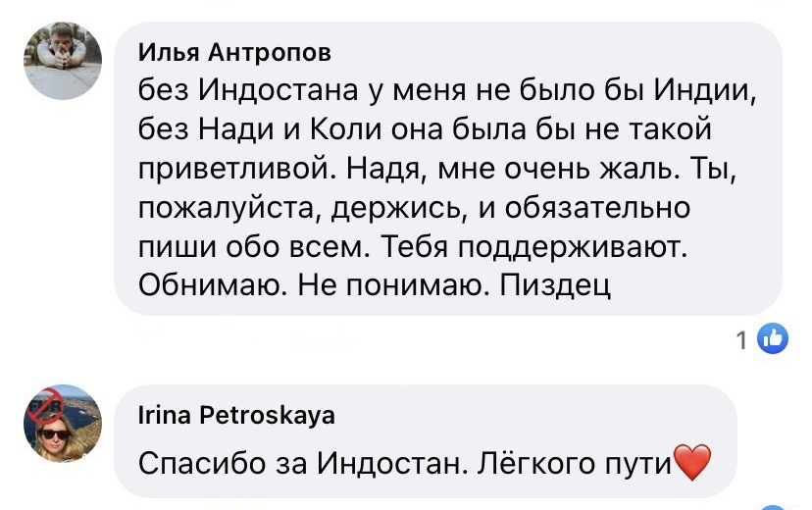Click the blue thumbs-up reaction icon

773,339
